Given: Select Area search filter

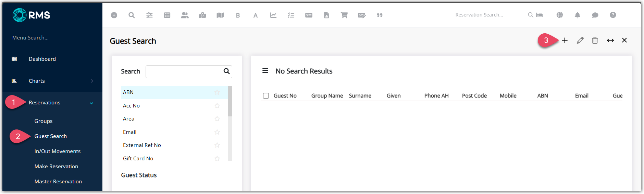Looking at the screenshot, I should (174, 119).
